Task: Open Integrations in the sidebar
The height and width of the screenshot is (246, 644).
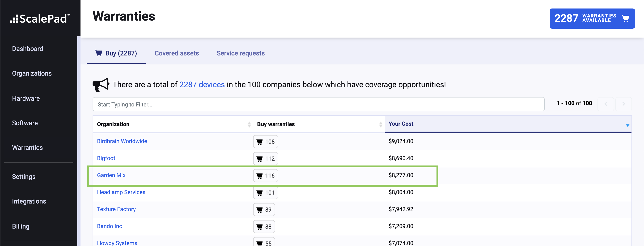Action: [29, 201]
